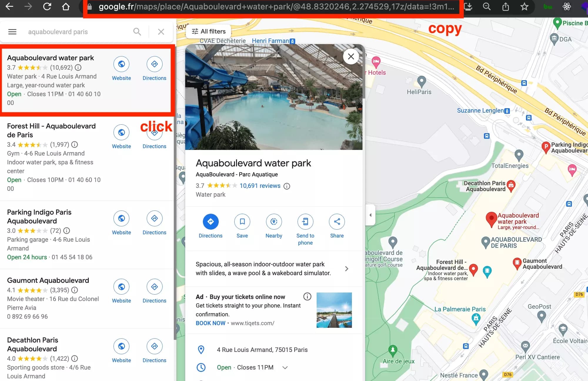Open the 10,691 reviews link
The image size is (588, 381).
tap(260, 186)
